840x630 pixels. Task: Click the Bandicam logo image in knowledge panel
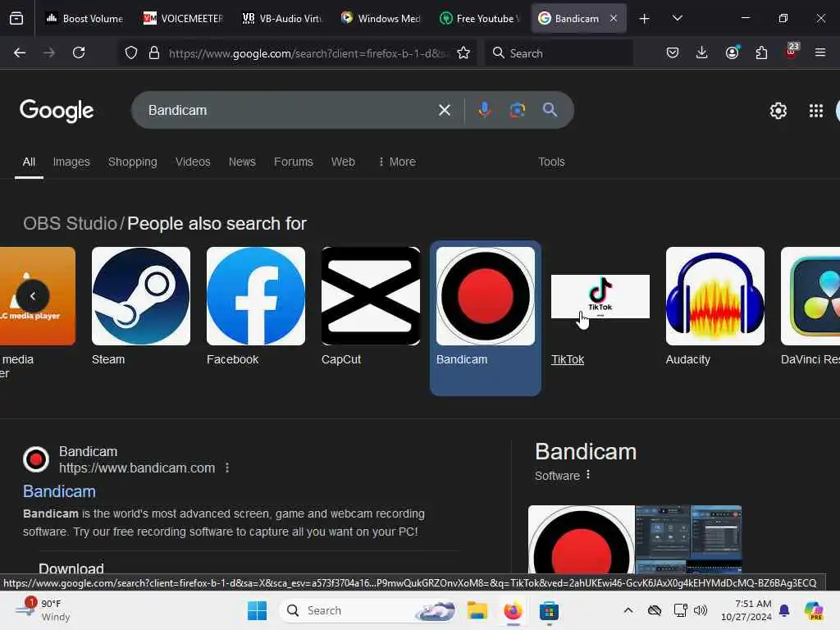(x=582, y=539)
